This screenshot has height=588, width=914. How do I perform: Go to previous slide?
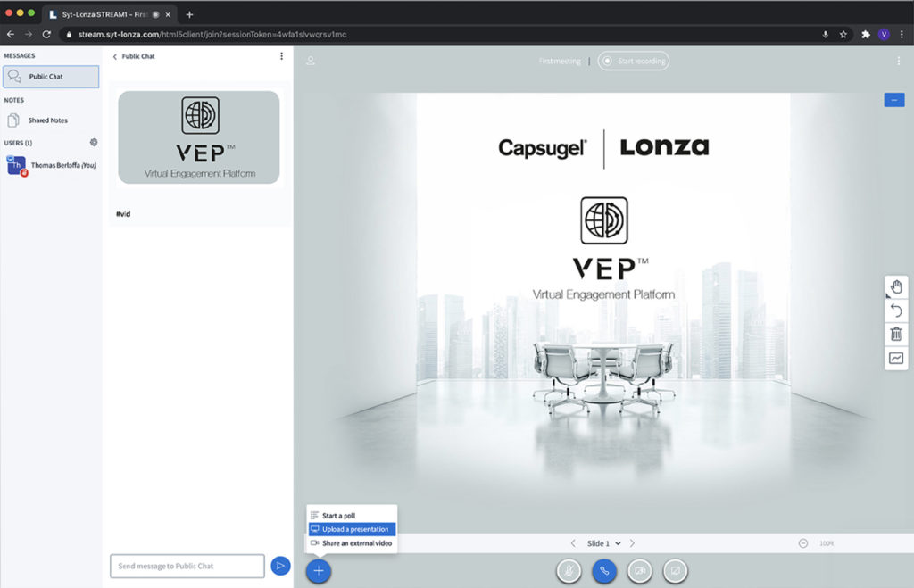pos(573,543)
